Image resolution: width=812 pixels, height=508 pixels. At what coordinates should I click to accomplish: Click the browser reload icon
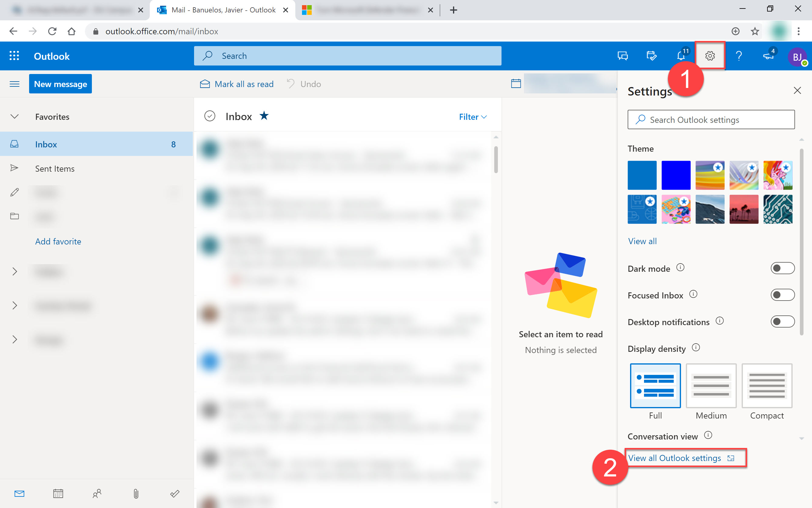[x=52, y=31]
